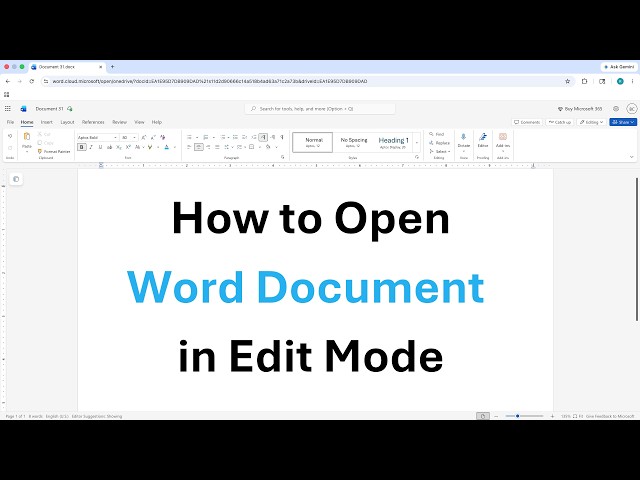Activate the Format Painter brush
This screenshot has width=640, height=480.
coord(40,151)
